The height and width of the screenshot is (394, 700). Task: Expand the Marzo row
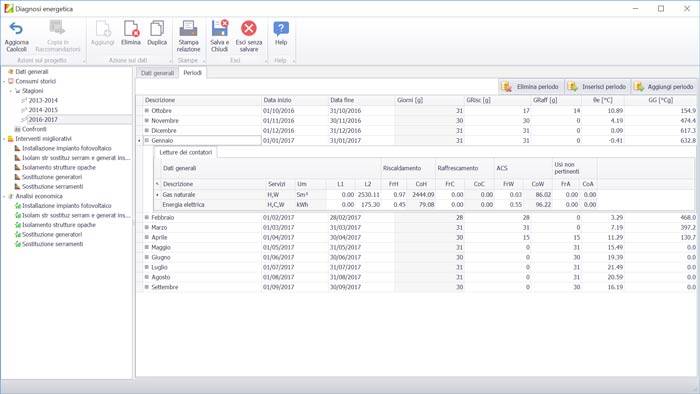146,227
